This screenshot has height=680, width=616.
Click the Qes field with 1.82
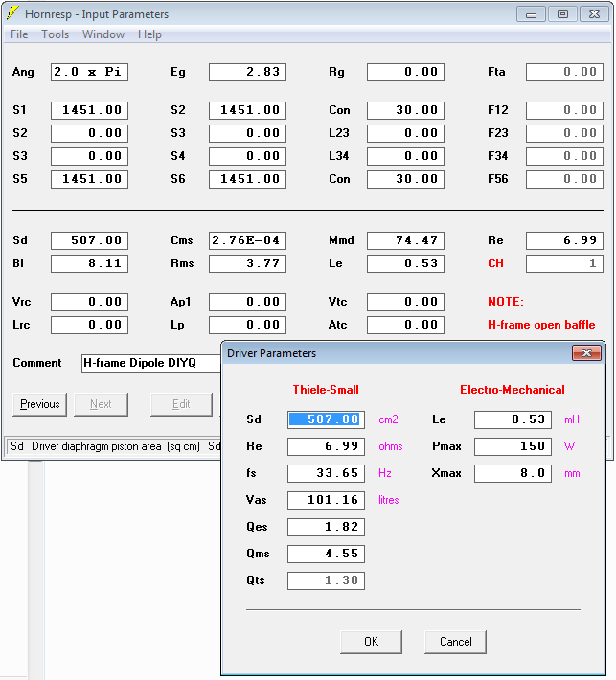327,527
